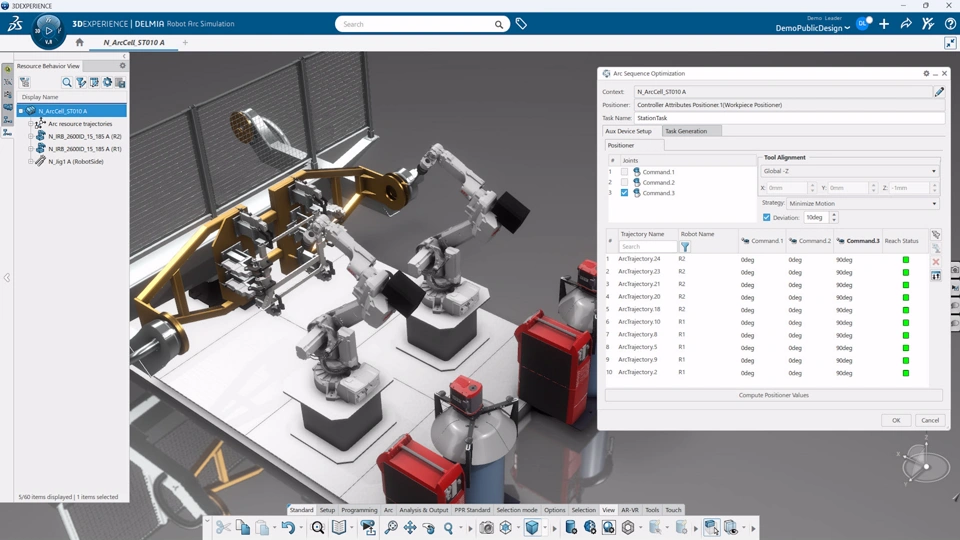Select the ArcTrajectory.24 table row

click(x=767, y=260)
